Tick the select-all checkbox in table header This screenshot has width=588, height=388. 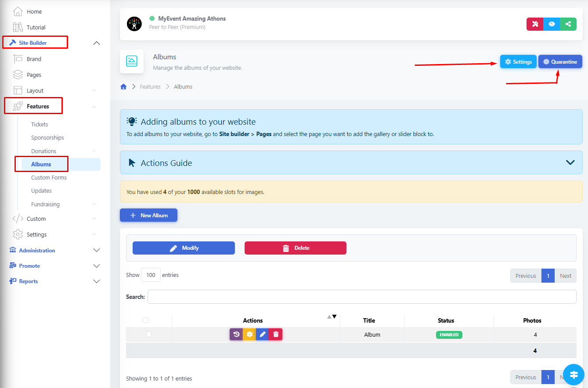click(x=146, y=320)
